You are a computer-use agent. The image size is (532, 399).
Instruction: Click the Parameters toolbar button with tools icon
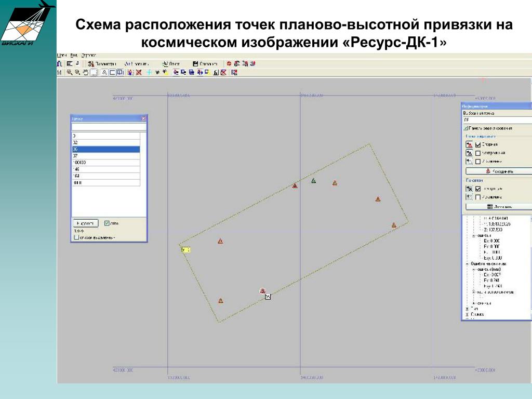102,64
